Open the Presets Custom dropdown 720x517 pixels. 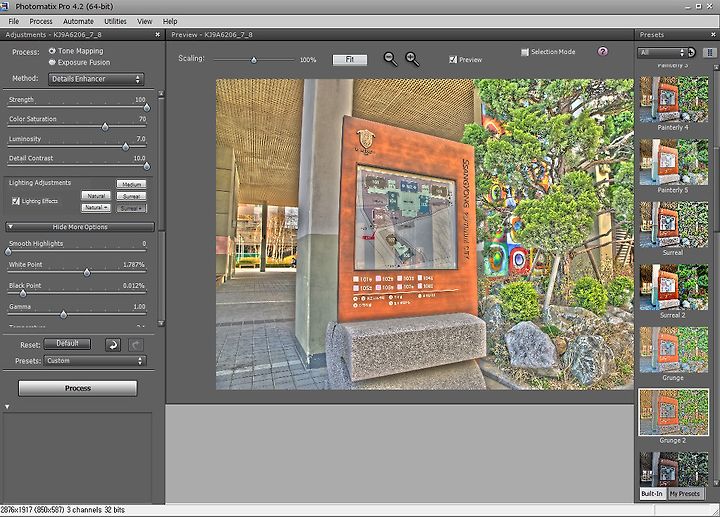pos(95,361)
